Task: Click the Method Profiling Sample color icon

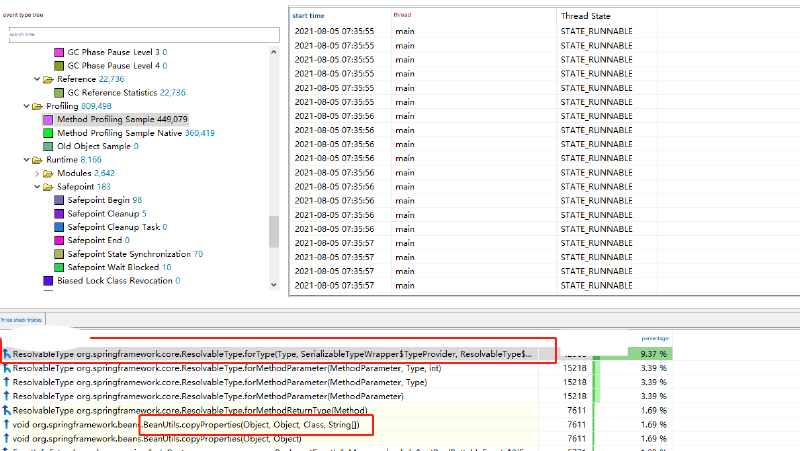Action: (48, 119)
